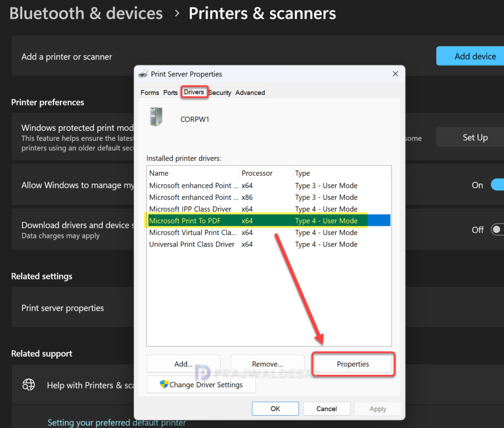The width and height of the screenshot is (504, 428).
Task: Select Microsoft Virtual Print Cla... driver row
Action: pos(269,232)
